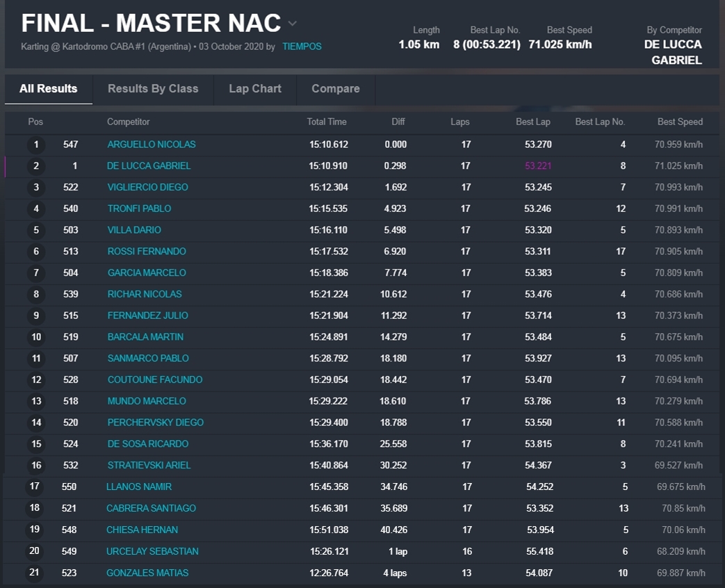The image size is (725, 588).
Task: Click the position 21 circle badge
Action: (x=35, y=573)
